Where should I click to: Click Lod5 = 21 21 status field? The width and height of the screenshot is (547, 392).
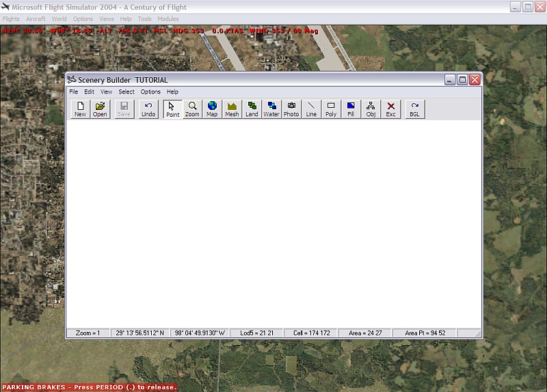[x=257, y=333]
